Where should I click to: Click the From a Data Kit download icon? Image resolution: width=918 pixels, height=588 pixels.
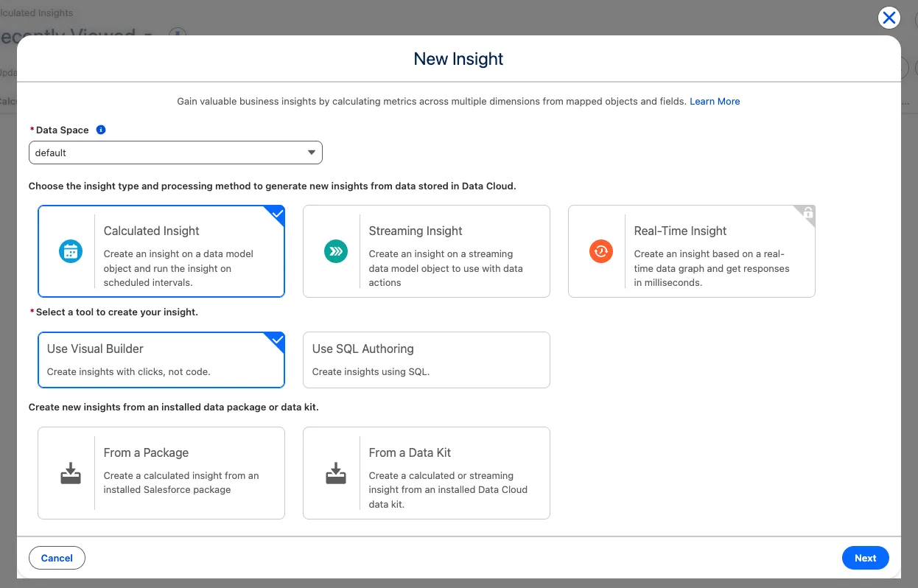coord(336,474)
